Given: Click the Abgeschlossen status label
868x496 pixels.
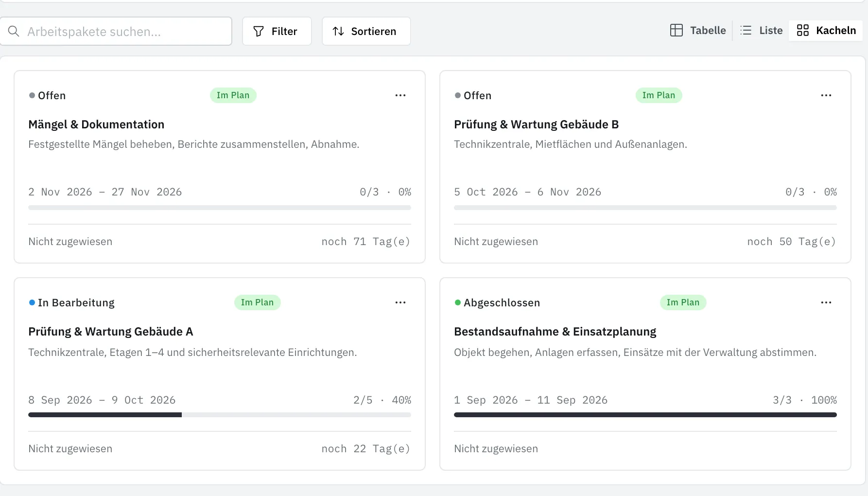Looking at the screenshot, I should pyautogui.click(x=497, y=302).
